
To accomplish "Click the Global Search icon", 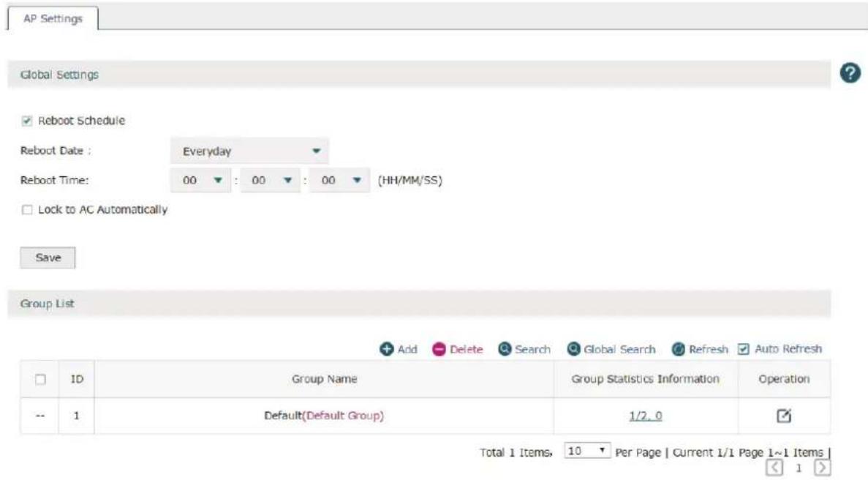I will click(x=573, y=349).
